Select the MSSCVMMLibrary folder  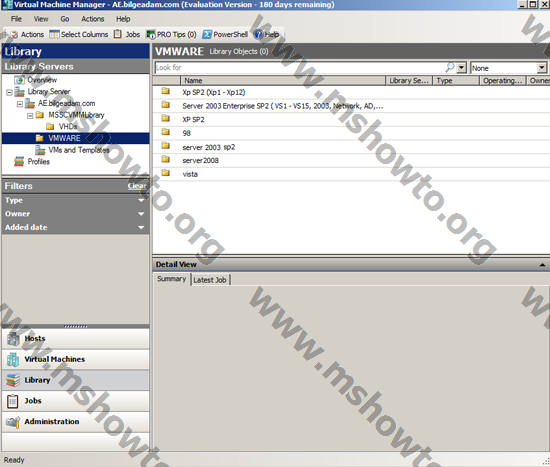pos(76,115)
